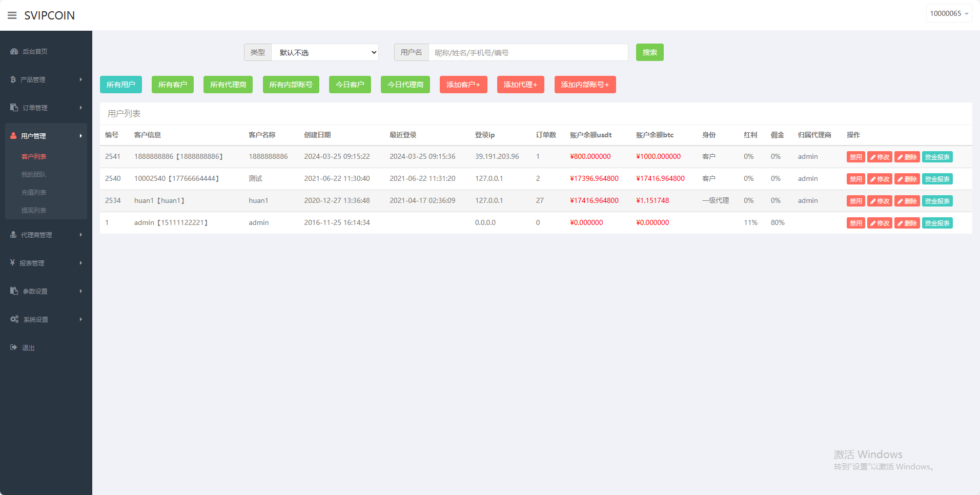Expand the 参数设置 sidebar arrow
This screenshot has width=980, height=495.
(x=81, y=291)
